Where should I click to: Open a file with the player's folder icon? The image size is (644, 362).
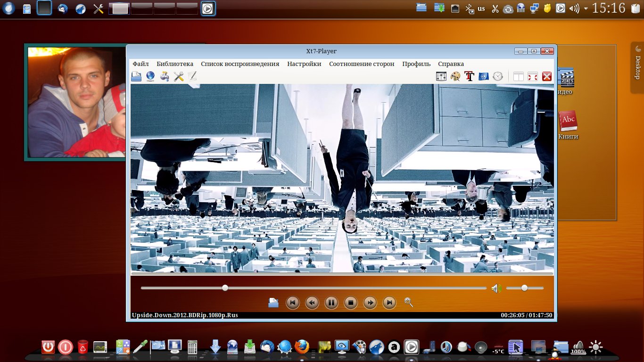click(x=136, y=76)
